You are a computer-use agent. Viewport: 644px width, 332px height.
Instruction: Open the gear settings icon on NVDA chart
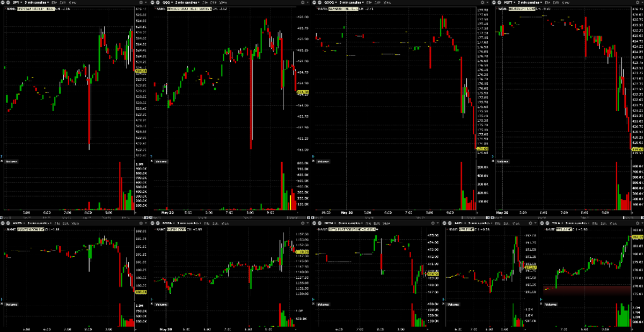(x=302, y=223)
